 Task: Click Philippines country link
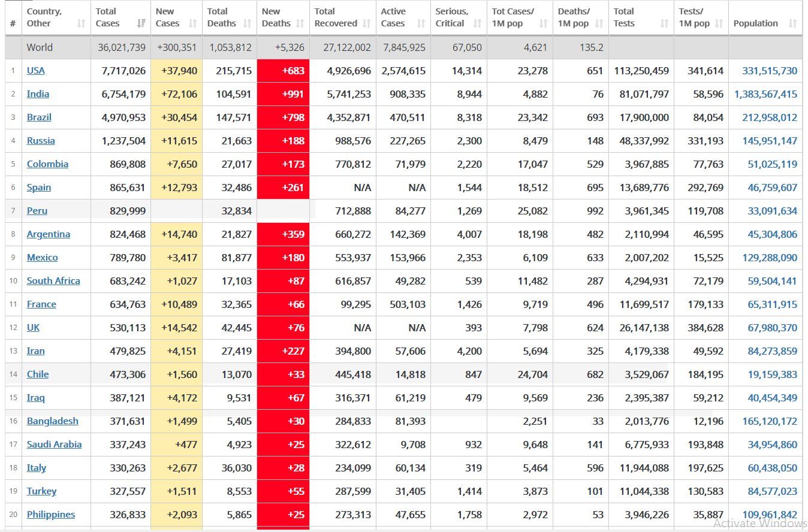pos(51,515)
